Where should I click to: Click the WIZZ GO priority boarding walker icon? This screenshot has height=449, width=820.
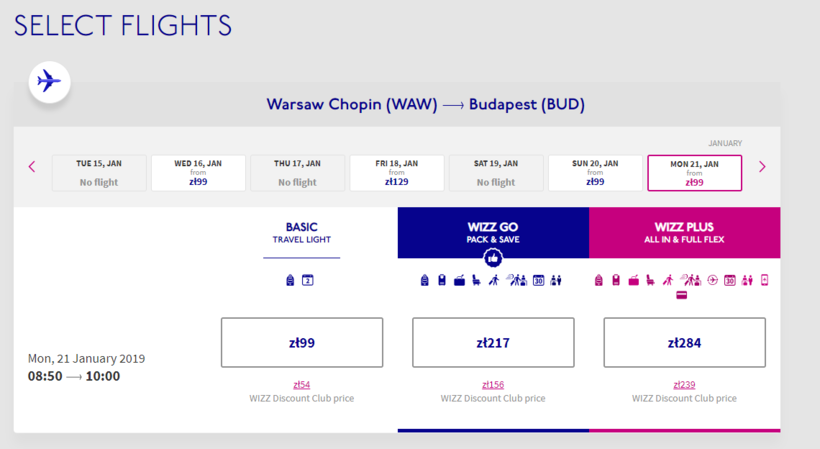coord(494,281)
